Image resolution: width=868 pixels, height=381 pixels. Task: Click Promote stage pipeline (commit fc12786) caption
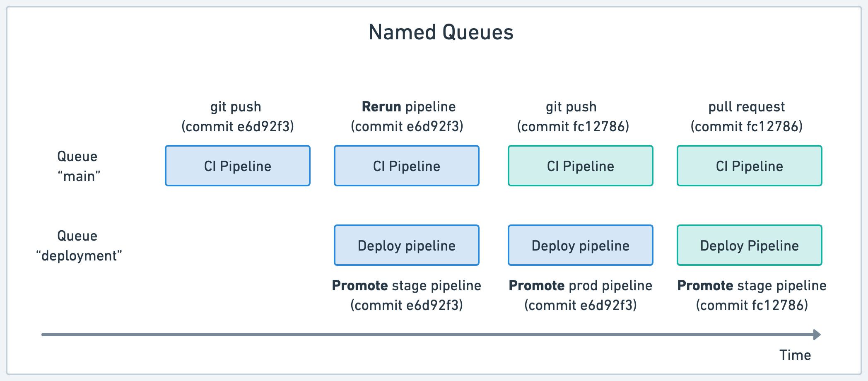click(x=752, y=295)
